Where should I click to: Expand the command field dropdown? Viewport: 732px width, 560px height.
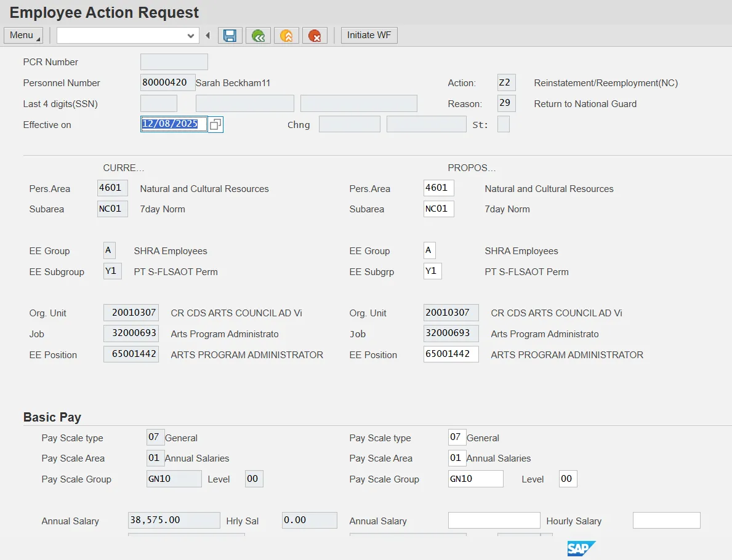(190, 36)
